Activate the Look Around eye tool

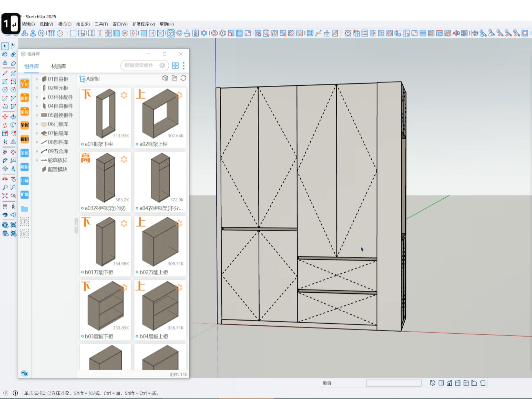point(5,215)
